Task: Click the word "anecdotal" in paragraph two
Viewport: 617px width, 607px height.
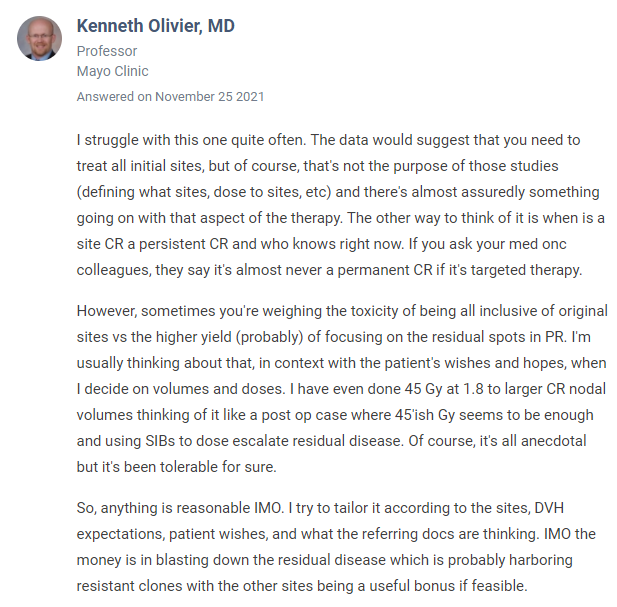Action: (554, 441)
